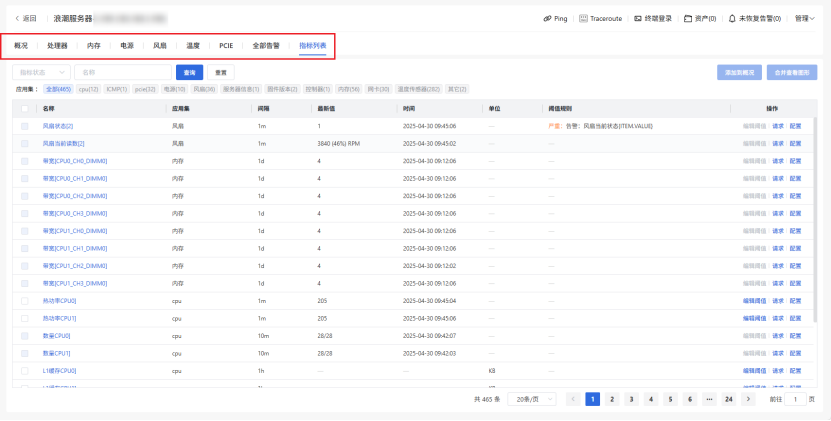Switch to the PCIE tab

(x=226, y=46)
